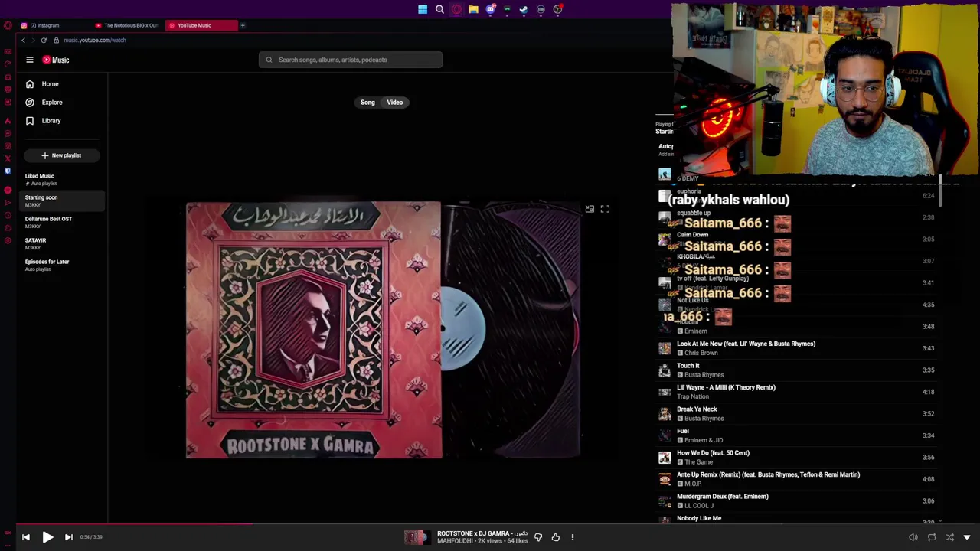
Task: Open the YouTube Music hamburger guide menu
Action: click(30, 60)
